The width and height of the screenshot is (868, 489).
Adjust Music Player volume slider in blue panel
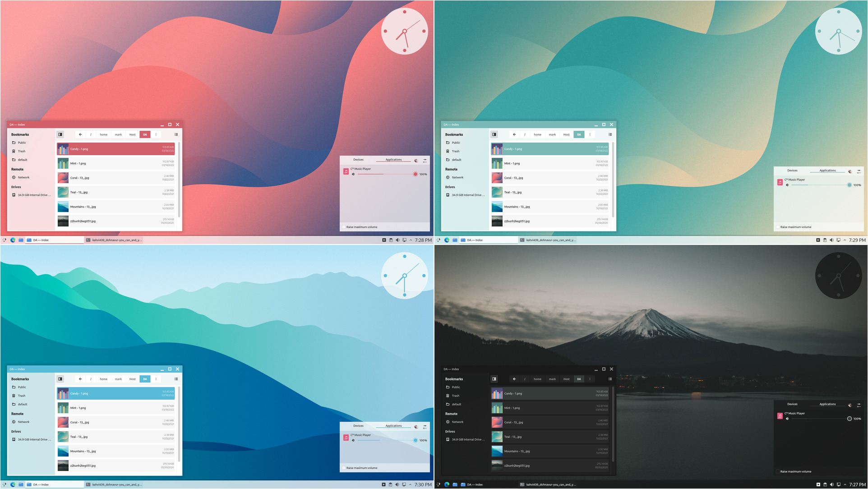point(387,440)
